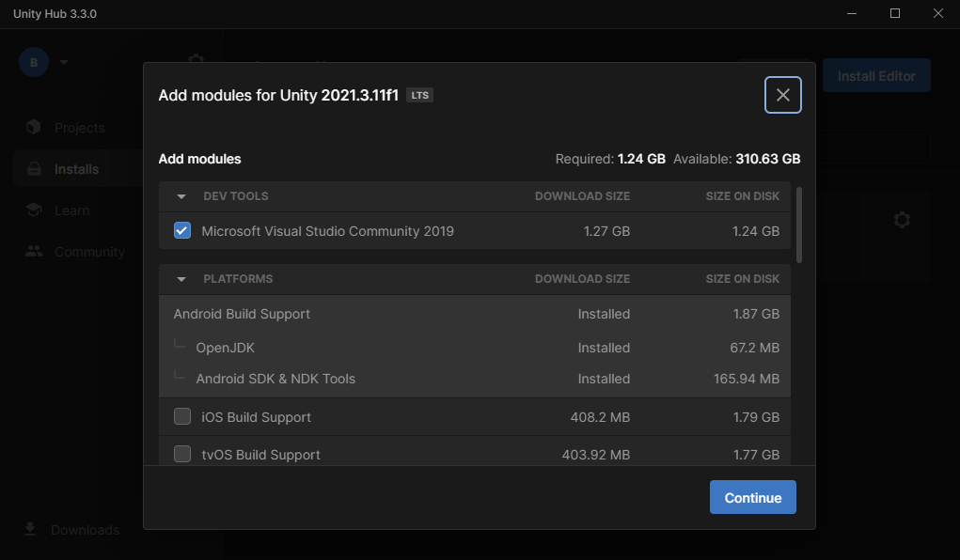Open the Learn section in sidebar
960x560 pixels.
(71, 210)
